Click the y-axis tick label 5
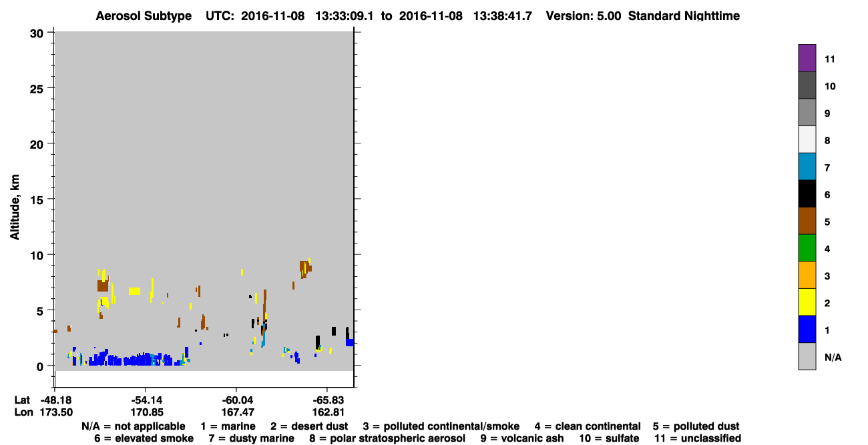This screenshot has width=868, height=445. coord(41,310)
